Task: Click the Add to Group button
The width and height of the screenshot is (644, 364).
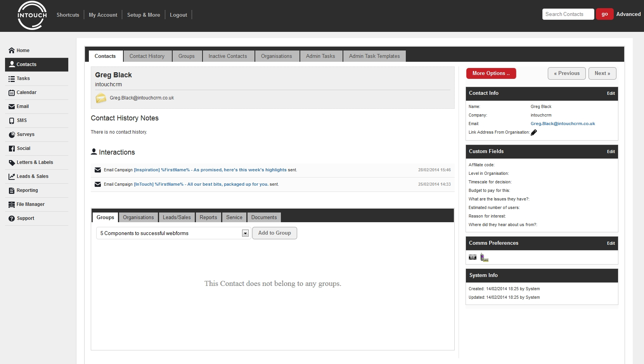Action: [274, 233]
